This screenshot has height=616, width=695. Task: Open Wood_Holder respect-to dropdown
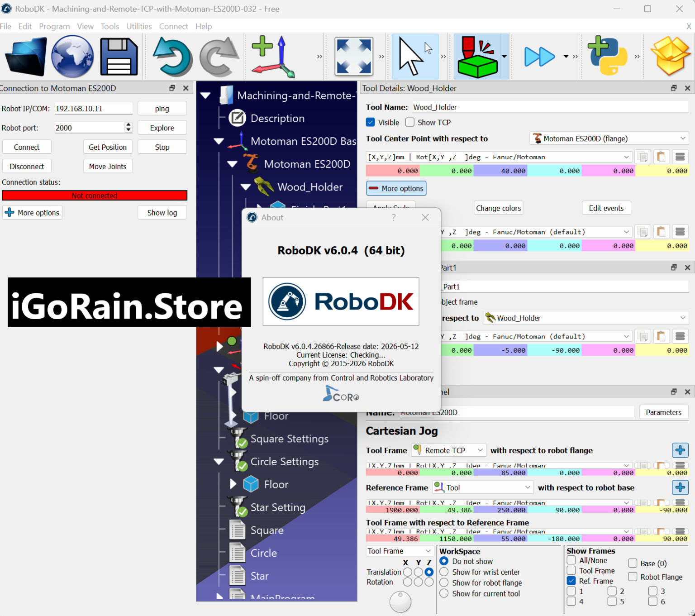(586, 318)
